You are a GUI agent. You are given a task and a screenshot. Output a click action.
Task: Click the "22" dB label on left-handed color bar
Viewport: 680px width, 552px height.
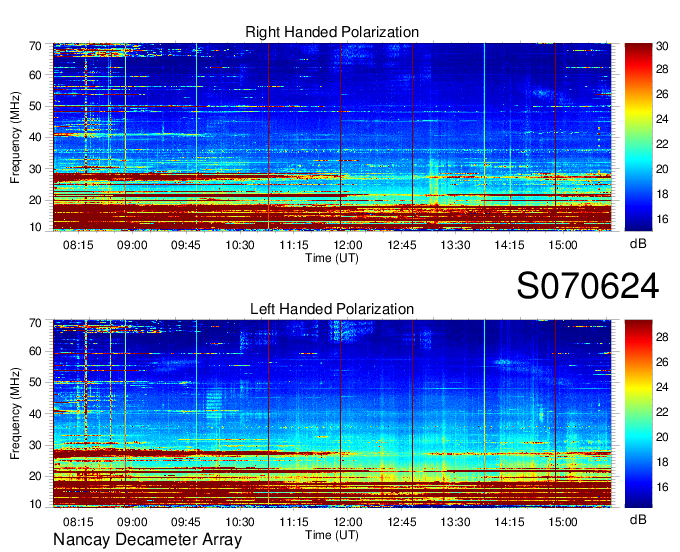tap(662, 412)
